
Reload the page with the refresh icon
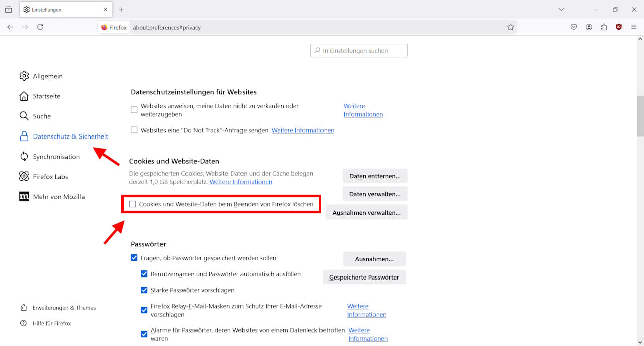40,27
